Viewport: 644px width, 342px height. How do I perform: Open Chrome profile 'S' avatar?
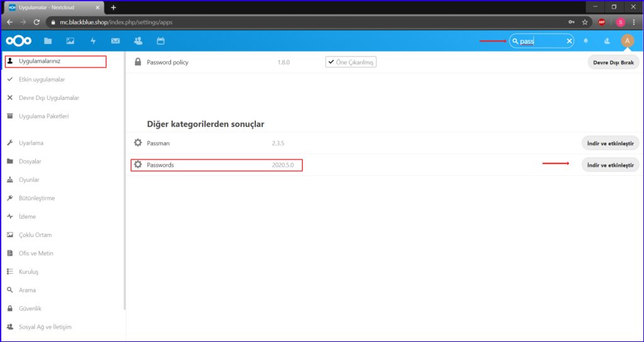(x=620, y=22)
